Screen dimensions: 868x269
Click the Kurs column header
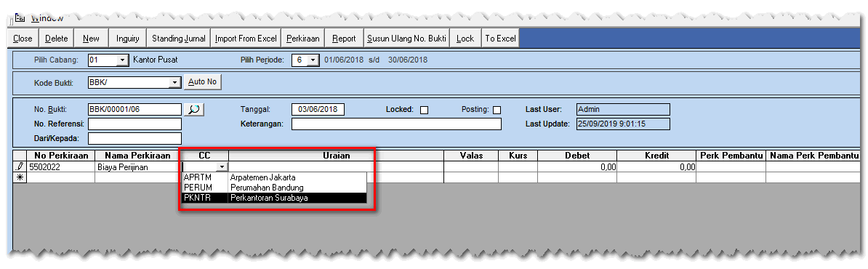point(518,156)
